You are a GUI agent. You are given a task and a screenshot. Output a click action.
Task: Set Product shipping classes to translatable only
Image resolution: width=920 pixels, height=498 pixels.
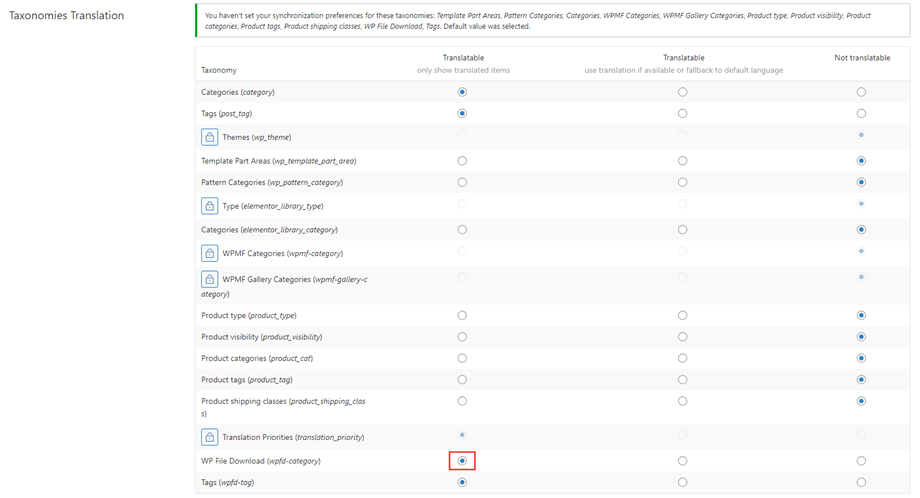click(462, 401)
